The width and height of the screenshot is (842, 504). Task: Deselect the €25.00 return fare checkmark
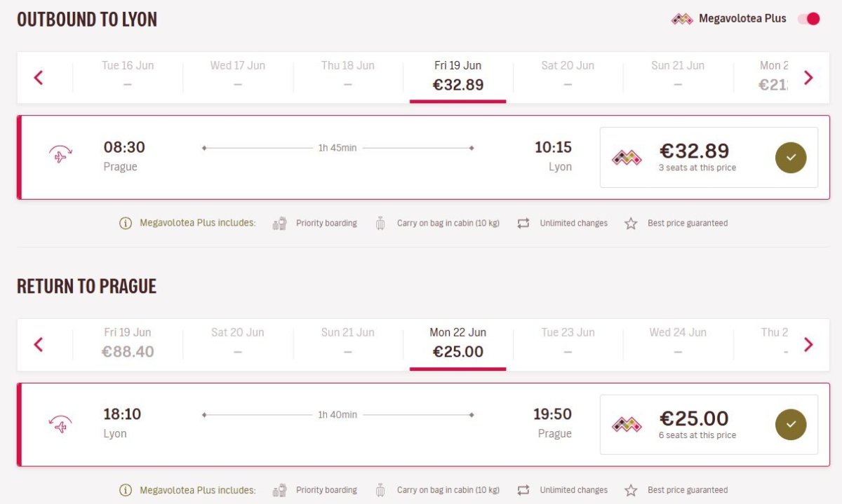tap(791, 425)
